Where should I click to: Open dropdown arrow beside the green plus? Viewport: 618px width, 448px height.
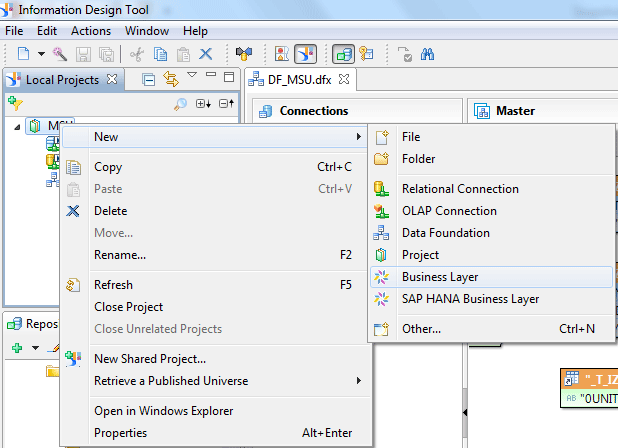[35, 348]
